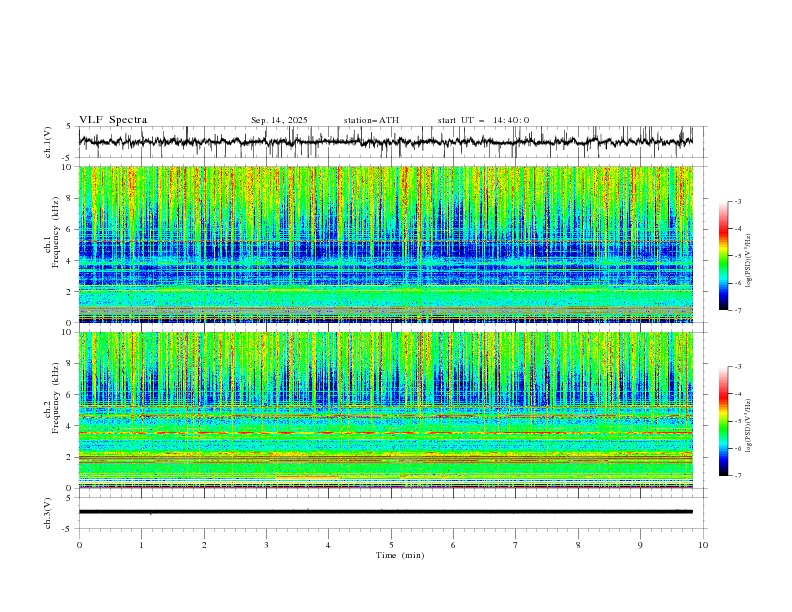
Task: Click the '-3' tick on upper colorbar
Action: 738,201
